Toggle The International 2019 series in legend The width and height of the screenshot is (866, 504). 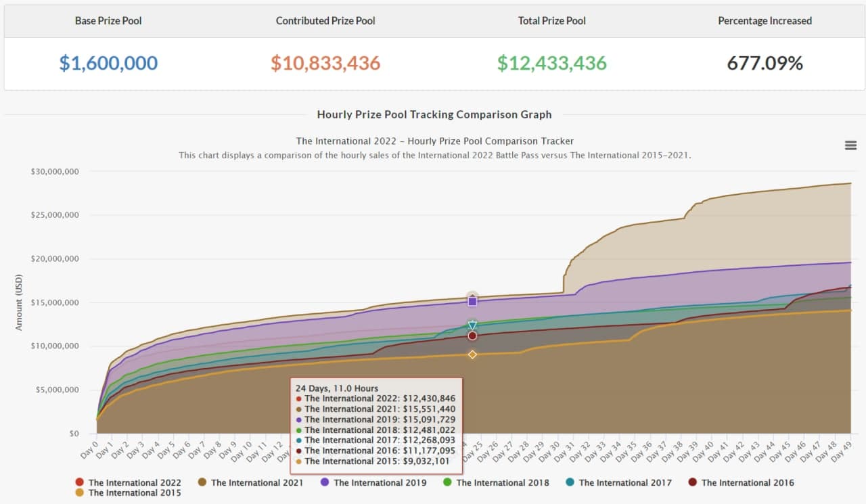pos(380,482)
